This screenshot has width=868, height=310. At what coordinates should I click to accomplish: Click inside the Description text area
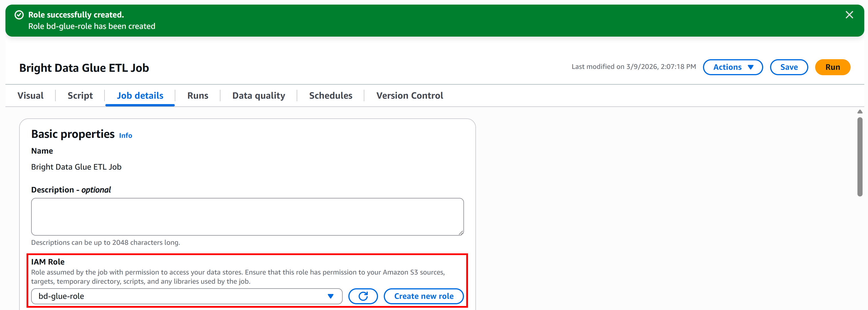[247, 216]
